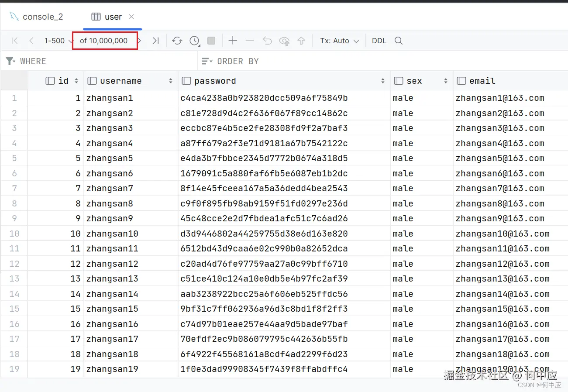This screenshot has height=392, width=568.
Task: Go to next page of results
Action: click(x=139, y=41)
